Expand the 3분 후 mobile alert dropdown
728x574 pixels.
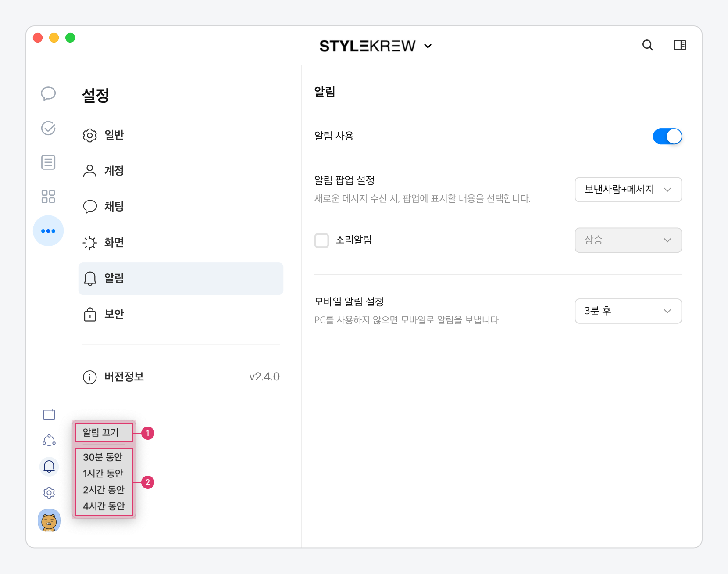pyautogui.click(x=628, y=311)
